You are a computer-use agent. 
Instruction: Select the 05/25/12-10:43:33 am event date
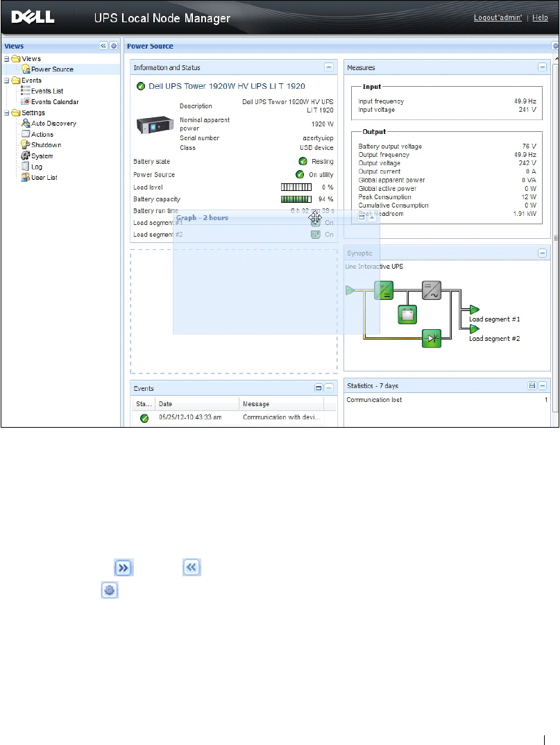coord(190,417)
